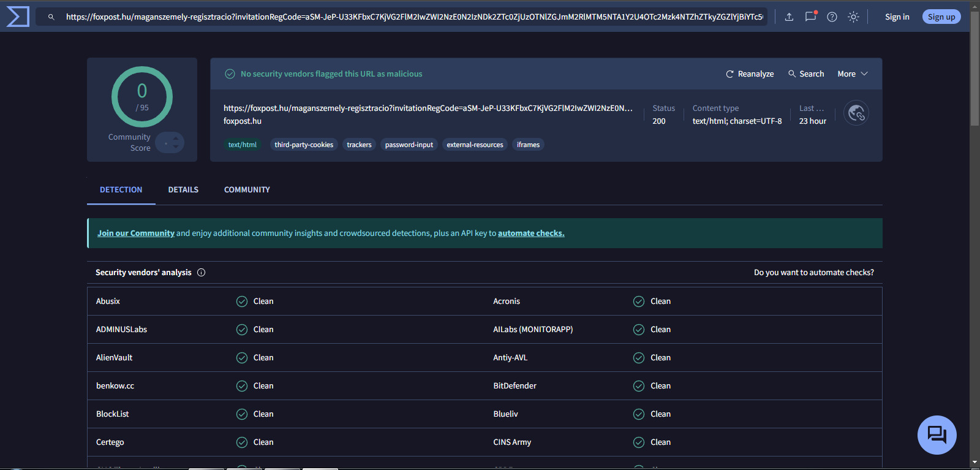Switch to the DETECTION tab
Viewport: 980px width, 470px height.
click(121, 190)
